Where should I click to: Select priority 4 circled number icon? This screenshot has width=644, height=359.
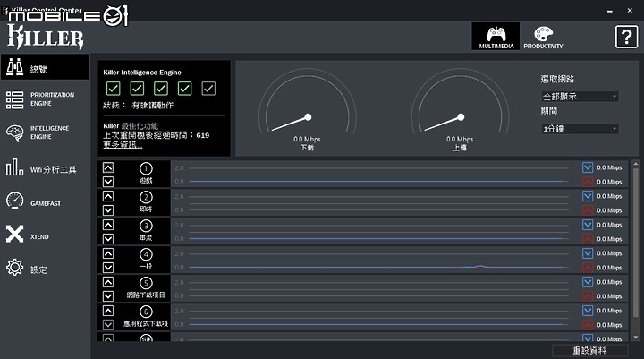coord(146,254)
